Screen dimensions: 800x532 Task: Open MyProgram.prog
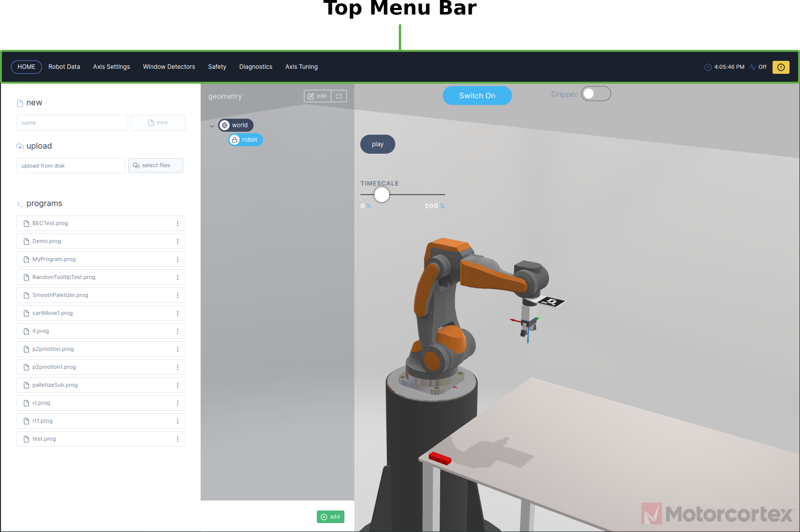coord(101,260)
